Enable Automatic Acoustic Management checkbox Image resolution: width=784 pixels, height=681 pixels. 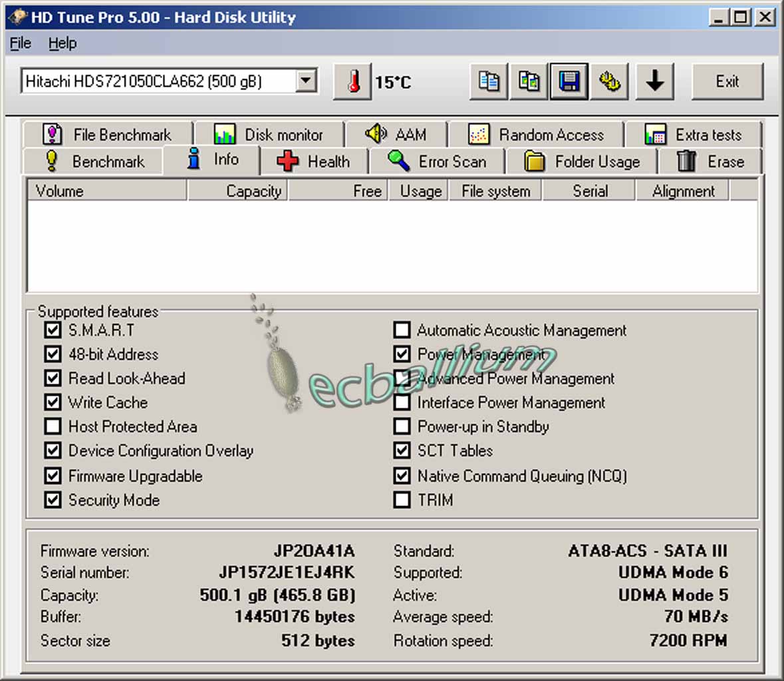(402, 330)
